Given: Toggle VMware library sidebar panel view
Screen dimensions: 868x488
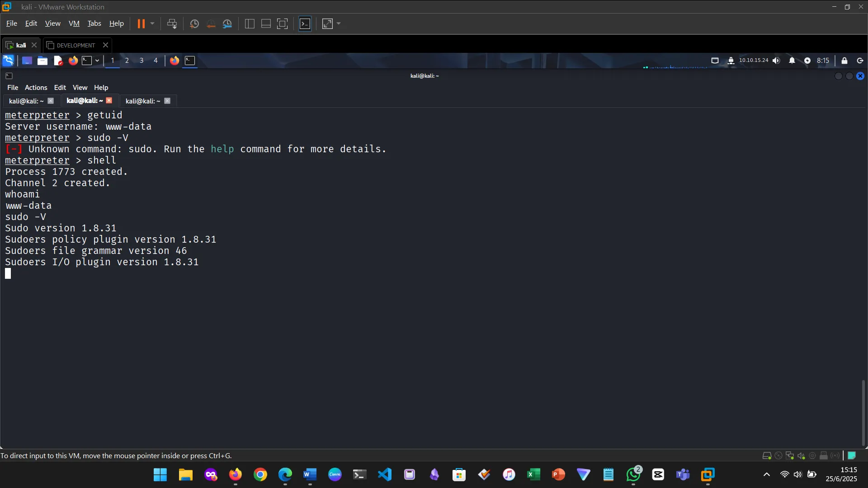Looking at the screenshot, I should pos(250,24).
